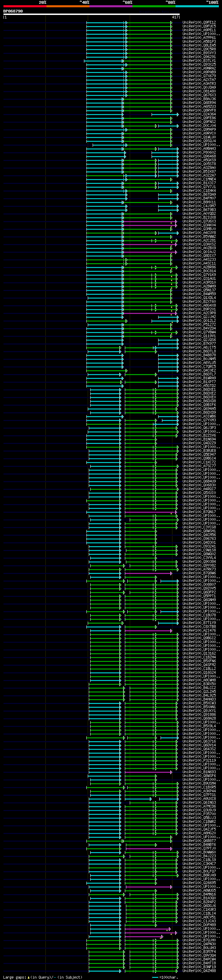Select hit UniRef100_Q7V1K9

(x=199, y=275)
